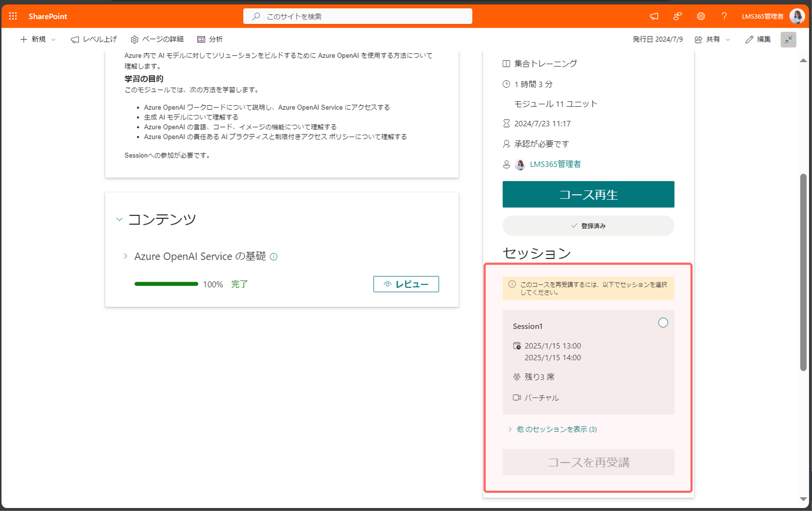Click the vertical scrollbar thumb

tap(803, 272)
